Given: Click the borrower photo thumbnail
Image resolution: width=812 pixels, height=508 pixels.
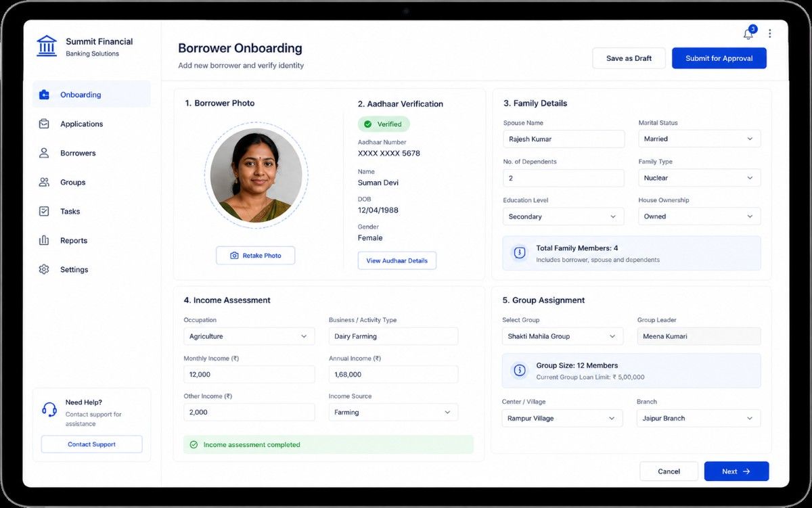Looking at the screenshot, I should (256, 176).
